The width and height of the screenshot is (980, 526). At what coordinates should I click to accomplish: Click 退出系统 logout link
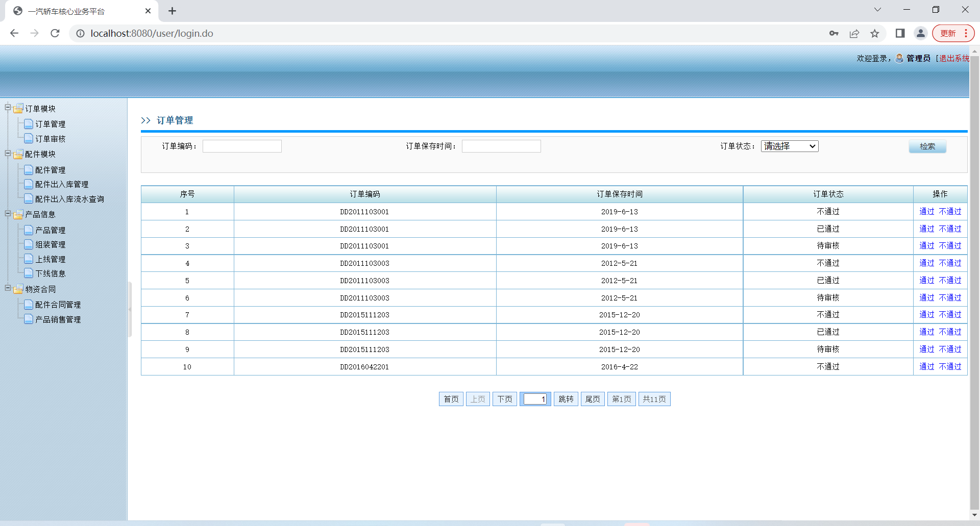click(954, 58)
